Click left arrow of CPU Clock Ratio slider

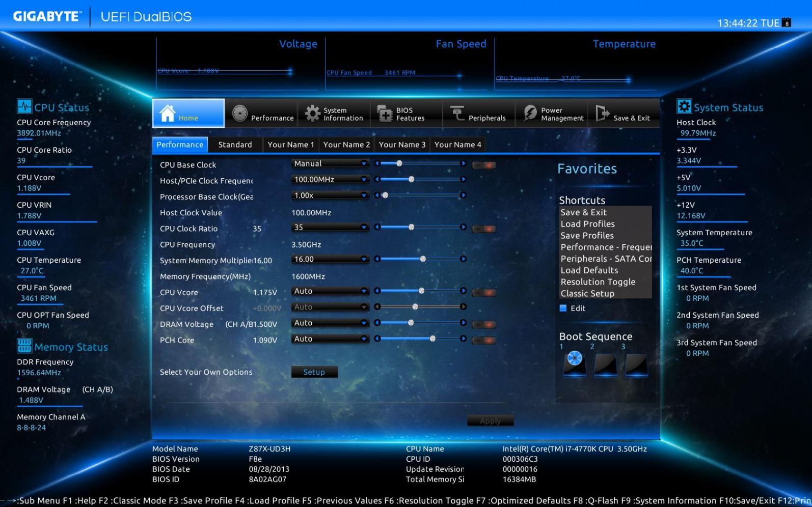point(377,227)
